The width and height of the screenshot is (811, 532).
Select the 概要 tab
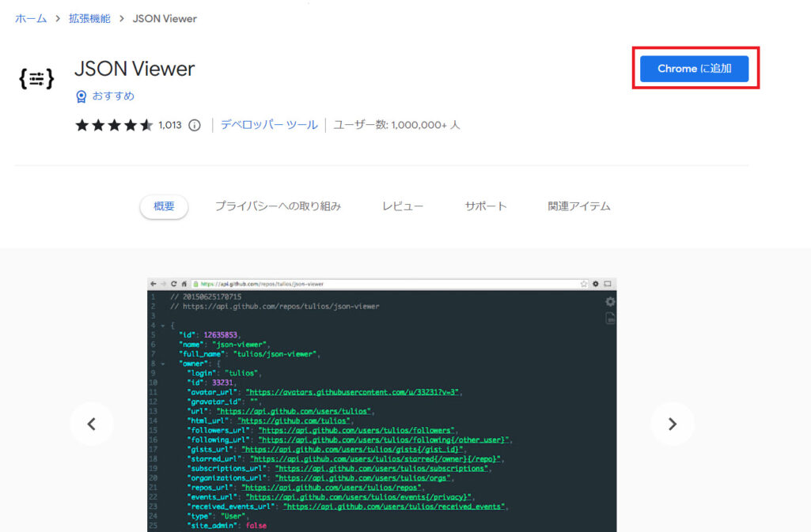coord(164,206)
